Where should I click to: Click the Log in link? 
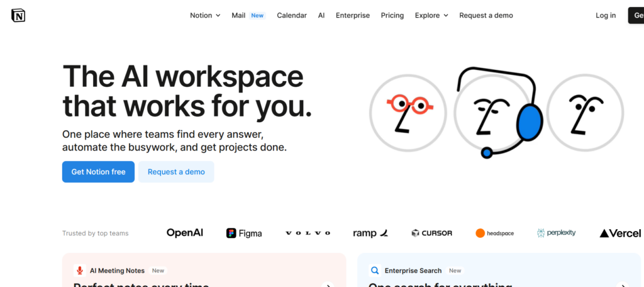pos(606,16)
